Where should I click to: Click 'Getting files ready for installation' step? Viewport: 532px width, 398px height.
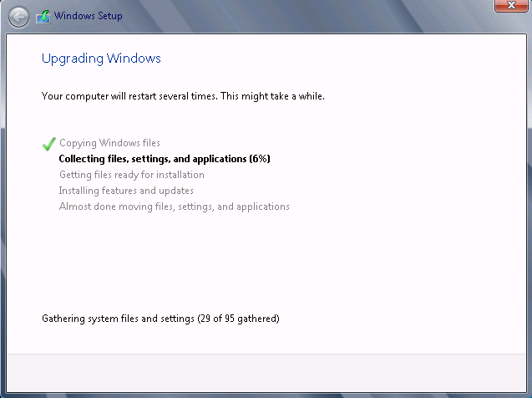(x=132, y=175)
